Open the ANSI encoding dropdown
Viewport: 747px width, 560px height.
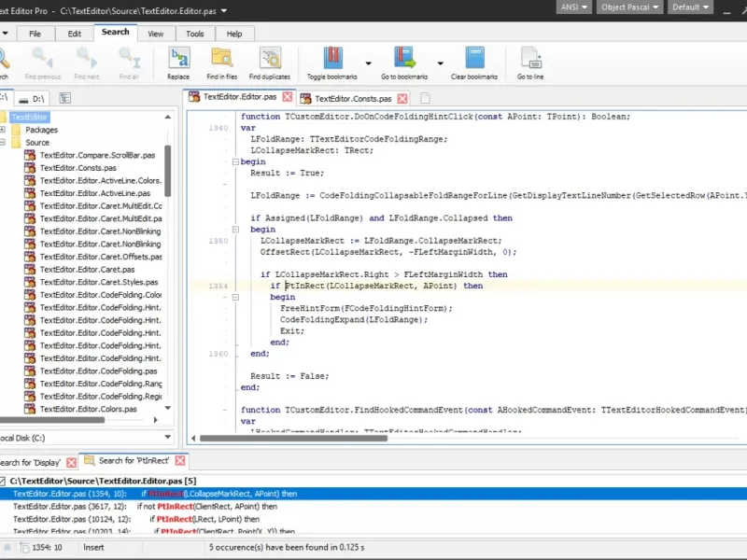pyautogui.click(x=573, y=7)
